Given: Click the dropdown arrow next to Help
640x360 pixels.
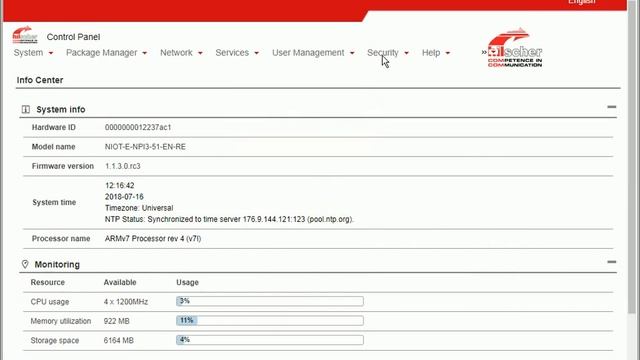Looking at the screenshot, I should (448, 53).
